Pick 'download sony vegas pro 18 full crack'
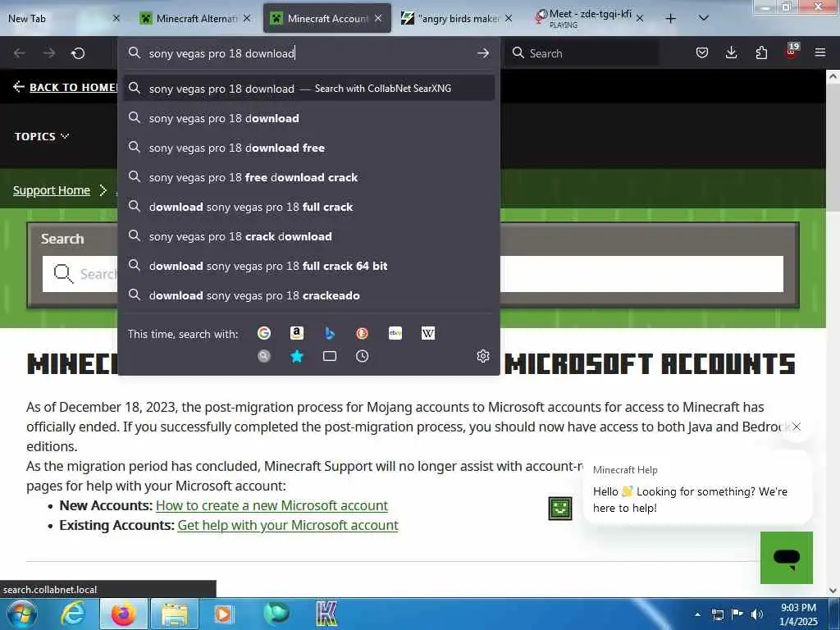The width and height of the screenshot is (840, 630). [x=308, y=206]
